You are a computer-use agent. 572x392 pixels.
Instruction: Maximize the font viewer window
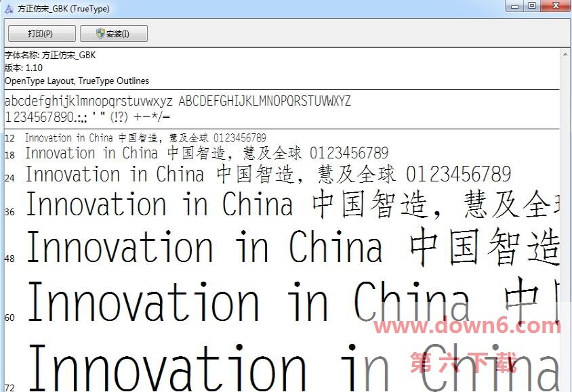tap(532, 6)
